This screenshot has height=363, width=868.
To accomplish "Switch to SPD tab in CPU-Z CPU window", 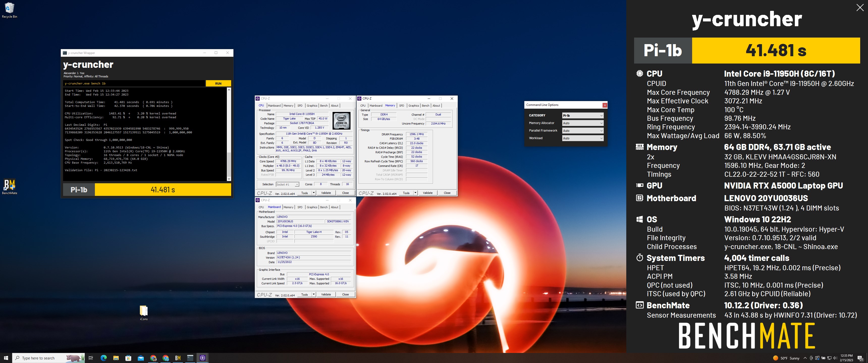I will 300,106.
